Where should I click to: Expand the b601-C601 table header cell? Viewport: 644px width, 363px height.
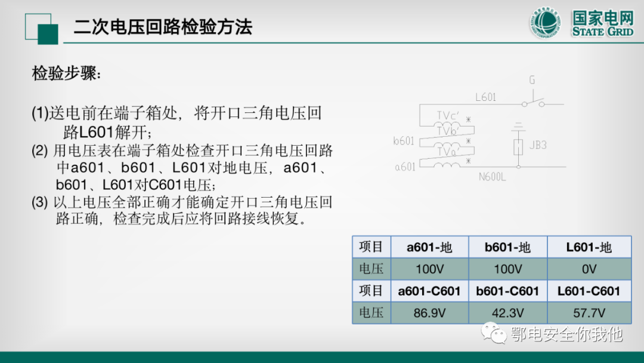click(508, 291)
